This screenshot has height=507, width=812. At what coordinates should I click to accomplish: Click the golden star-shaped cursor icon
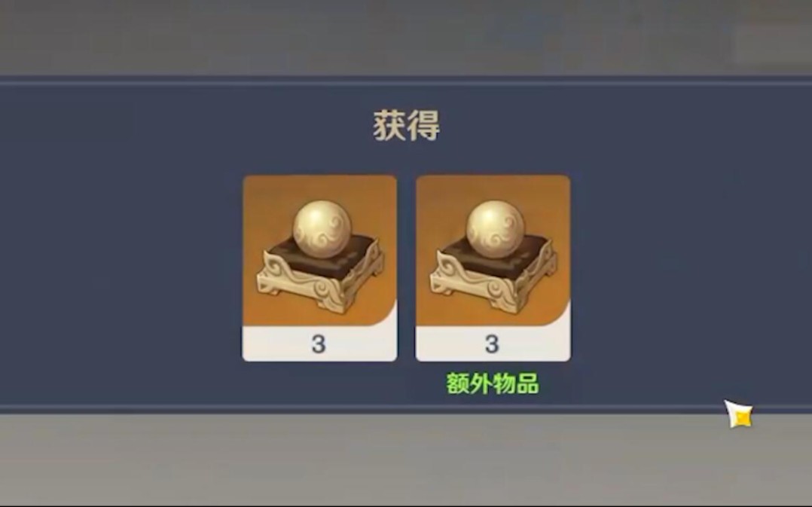coord(739,414)
